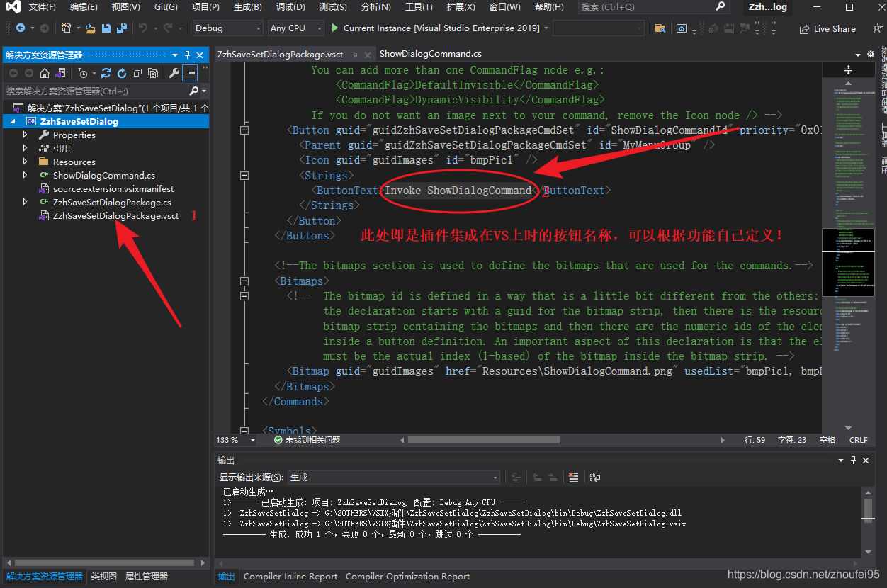
Task: Click the Refresh icon in Solution Explorer
Action: 122,73
